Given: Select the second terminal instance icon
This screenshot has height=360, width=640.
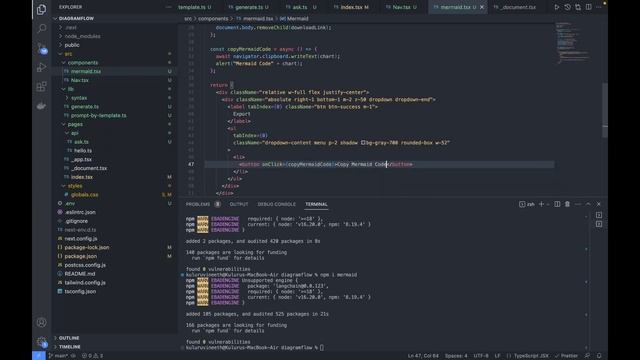Looking at the screenshot, I should [x=599, y=224].
